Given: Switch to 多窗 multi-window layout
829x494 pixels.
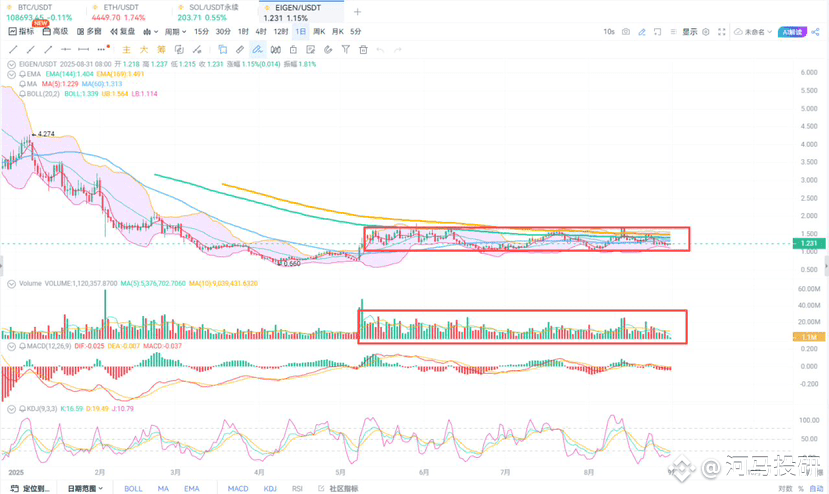Looking at the screenshot, I should (x=89, y=32).
